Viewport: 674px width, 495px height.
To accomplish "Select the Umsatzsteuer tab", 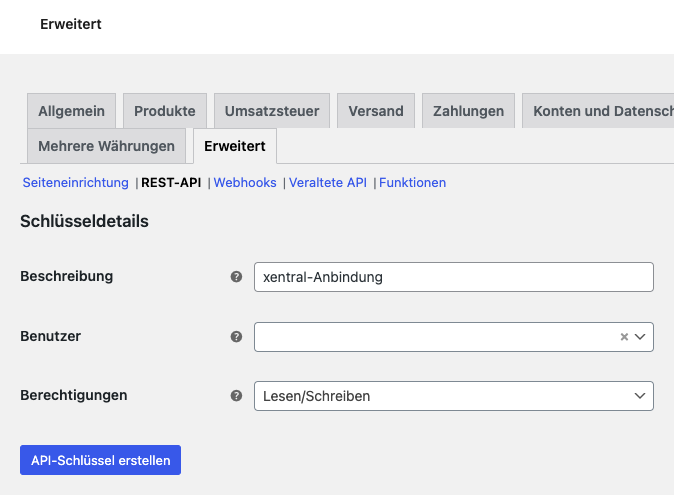I will (270, 111).
